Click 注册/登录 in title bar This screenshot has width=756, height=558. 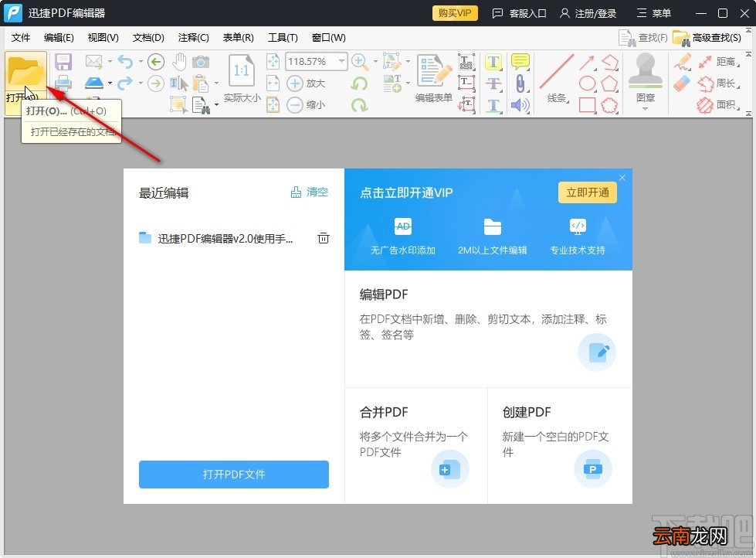[588, 13]
